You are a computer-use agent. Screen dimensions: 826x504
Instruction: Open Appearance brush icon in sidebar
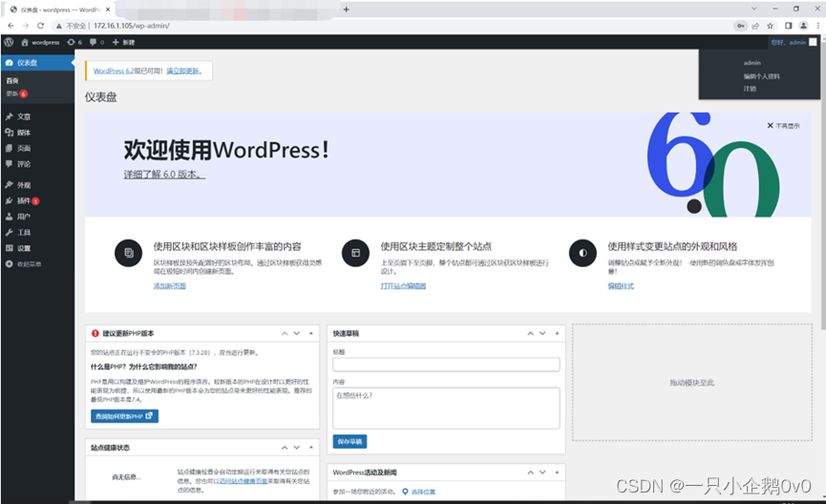9,185
